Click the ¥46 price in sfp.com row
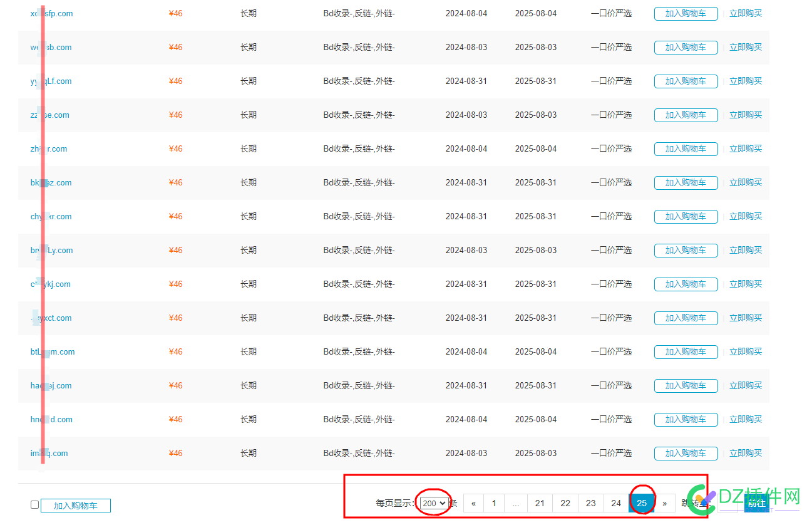Viewport: 812px width, 525px height. point(176,14)
